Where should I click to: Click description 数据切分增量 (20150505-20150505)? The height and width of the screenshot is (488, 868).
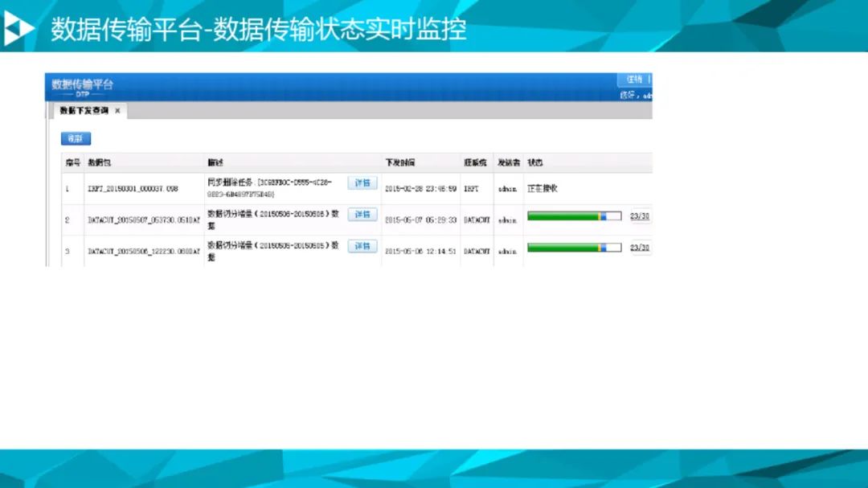coord(273,251)
